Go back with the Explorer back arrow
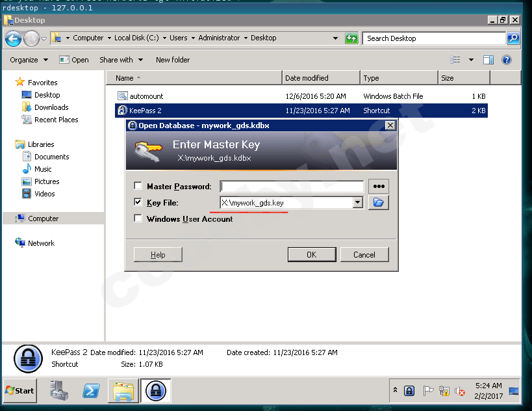This screenshot has width=532, height=411. coord(14,38)
